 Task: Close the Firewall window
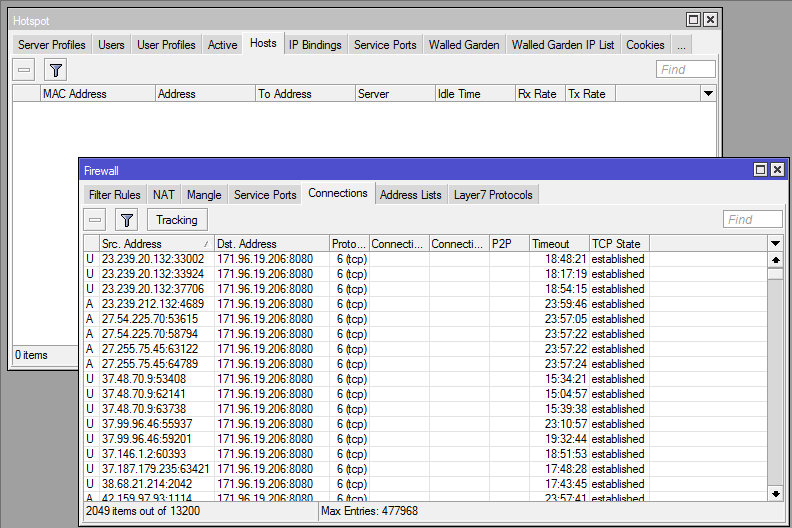[777, 170]
